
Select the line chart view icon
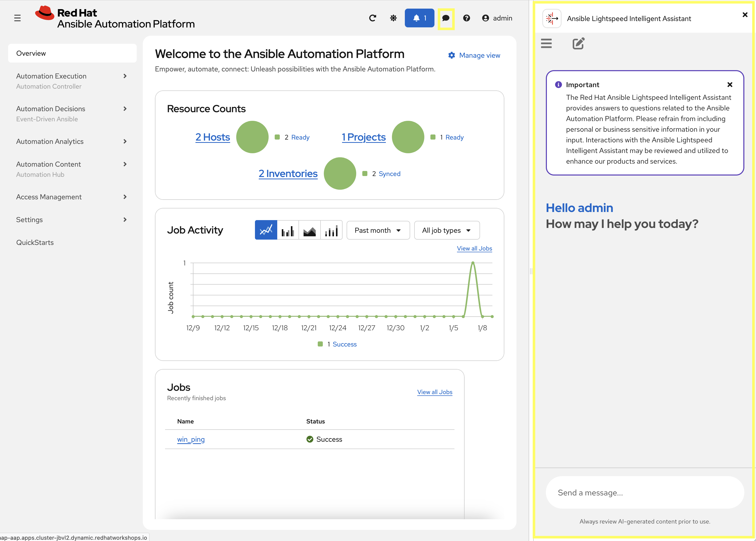click(266, 230)
